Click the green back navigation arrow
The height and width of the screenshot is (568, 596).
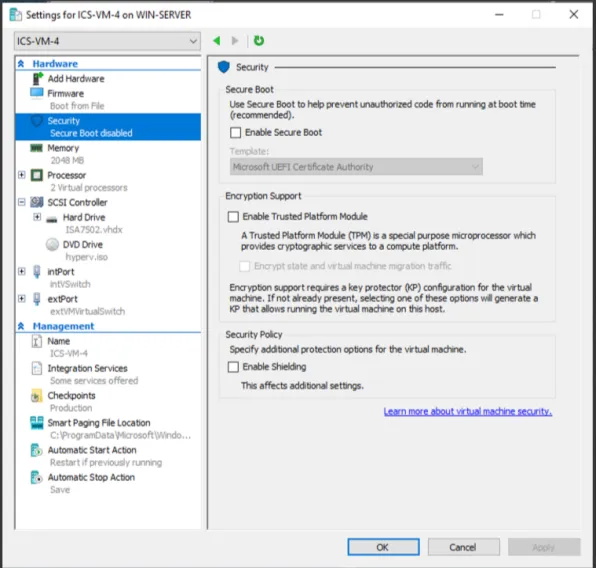(x=217, y=41)
